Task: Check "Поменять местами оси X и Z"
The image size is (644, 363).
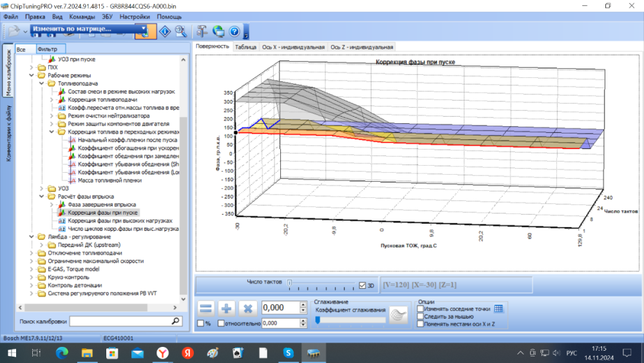Action: tap(421, 324)
